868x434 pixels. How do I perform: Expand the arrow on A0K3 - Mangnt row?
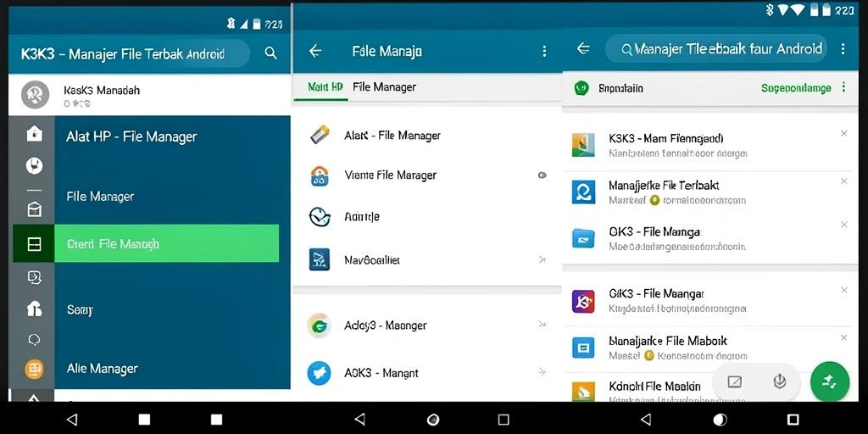(542, 373)
